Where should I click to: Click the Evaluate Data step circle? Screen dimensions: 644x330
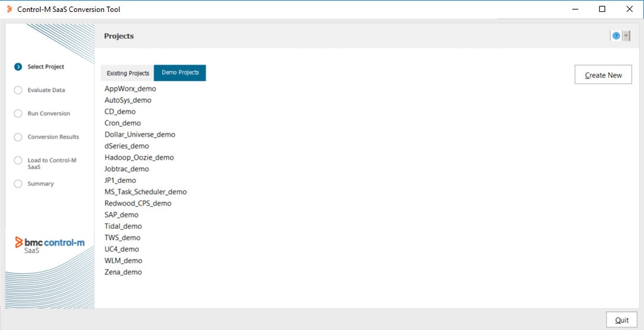tap(18, 90)
